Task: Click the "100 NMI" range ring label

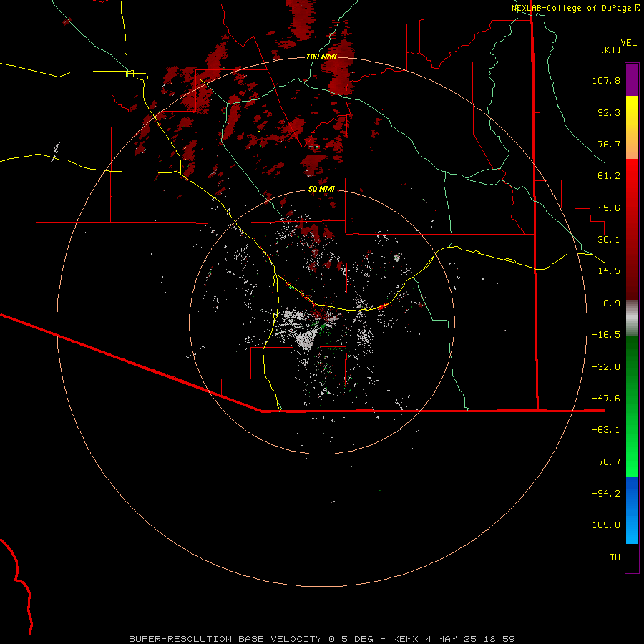Action: coord(321,57)
